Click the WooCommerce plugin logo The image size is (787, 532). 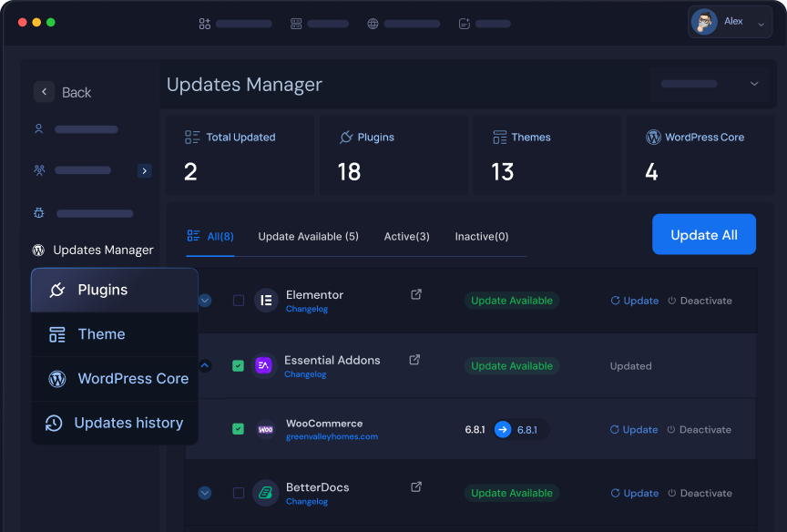(266, 429)
